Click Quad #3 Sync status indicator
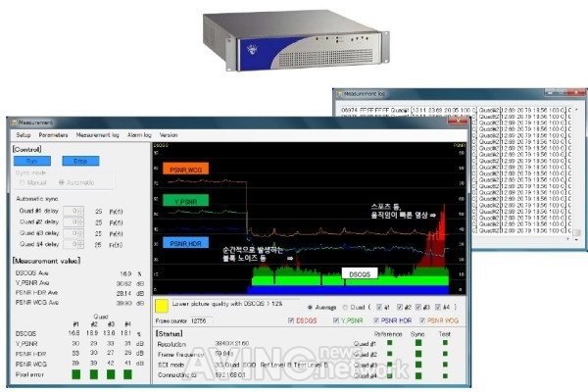 418,365
